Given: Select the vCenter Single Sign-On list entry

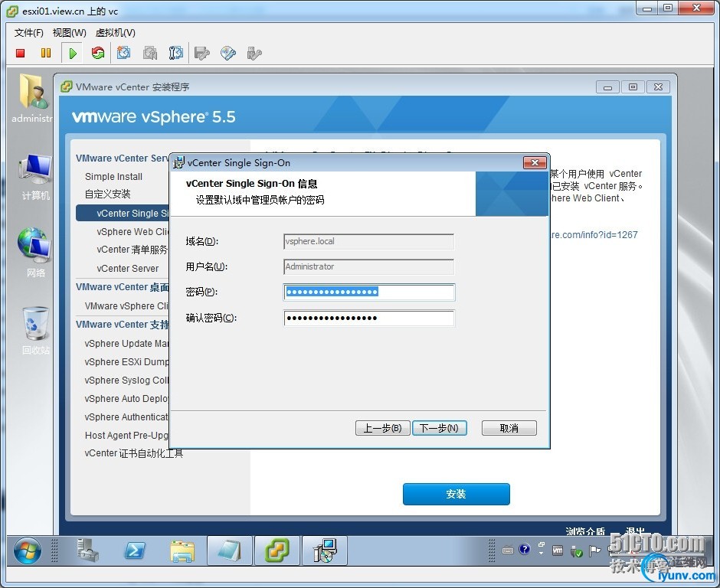Looking at the screenshot, I should point(123,214).
